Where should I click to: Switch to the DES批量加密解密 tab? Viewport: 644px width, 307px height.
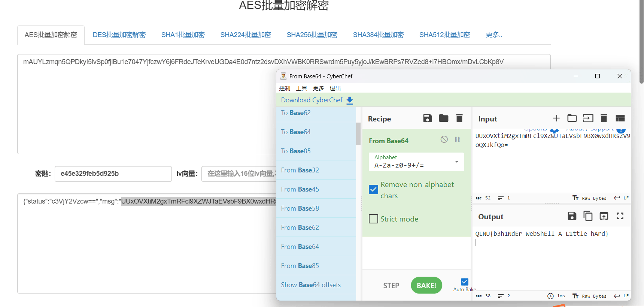click(119, 35)
